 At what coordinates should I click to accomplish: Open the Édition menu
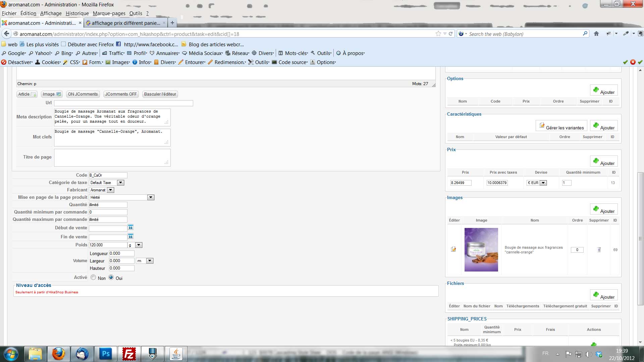pyautogui.click(x=28, y=13)
